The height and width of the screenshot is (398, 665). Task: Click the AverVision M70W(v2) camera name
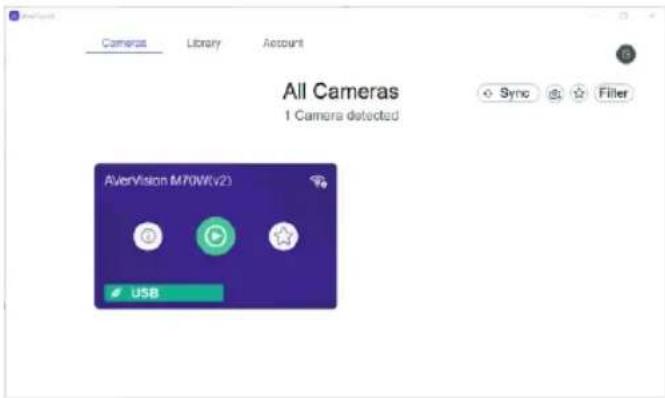pyautogui.click(x=168, y=181)
